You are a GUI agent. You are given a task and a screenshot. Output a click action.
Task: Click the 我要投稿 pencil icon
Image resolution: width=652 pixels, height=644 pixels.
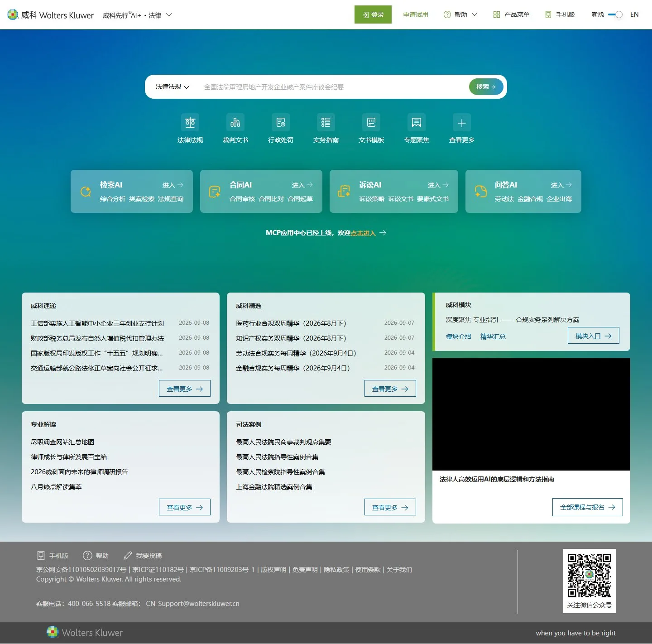click(x=128, y=556)
